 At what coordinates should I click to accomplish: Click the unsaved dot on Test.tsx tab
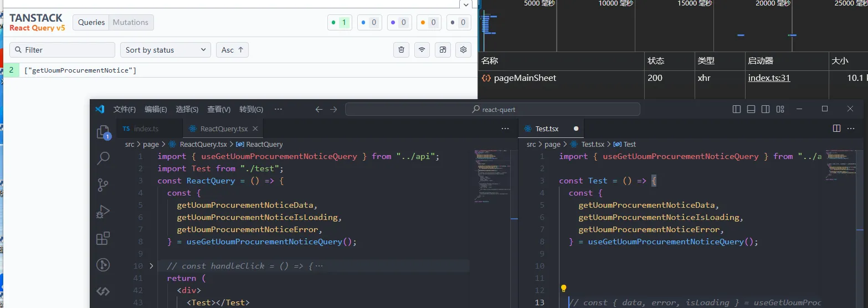pos(576,129)
